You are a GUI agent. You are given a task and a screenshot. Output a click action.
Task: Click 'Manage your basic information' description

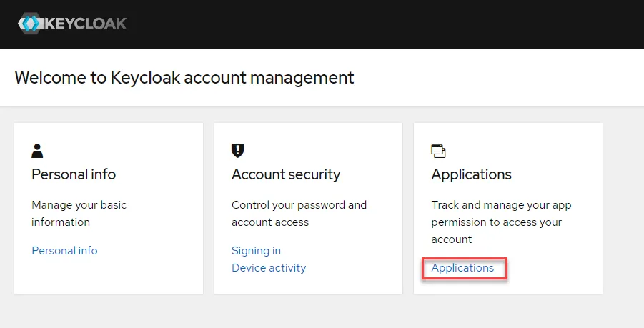[x=79, y=214]
